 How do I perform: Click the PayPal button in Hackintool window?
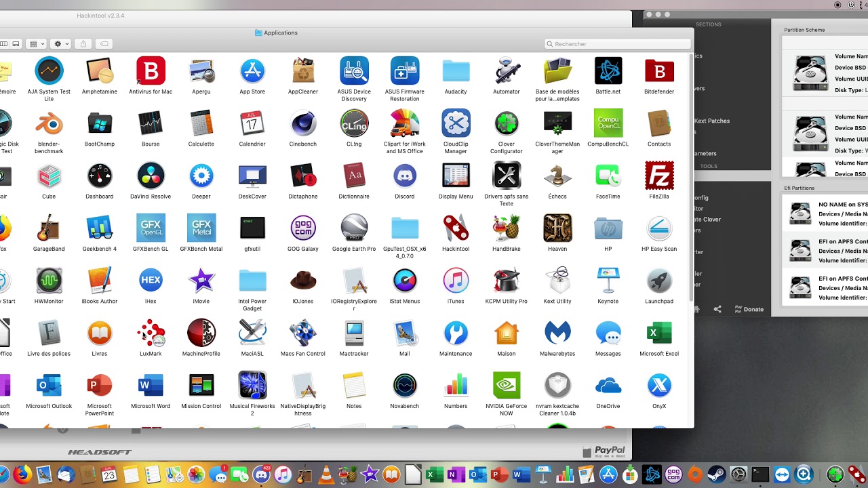point(604,451)
